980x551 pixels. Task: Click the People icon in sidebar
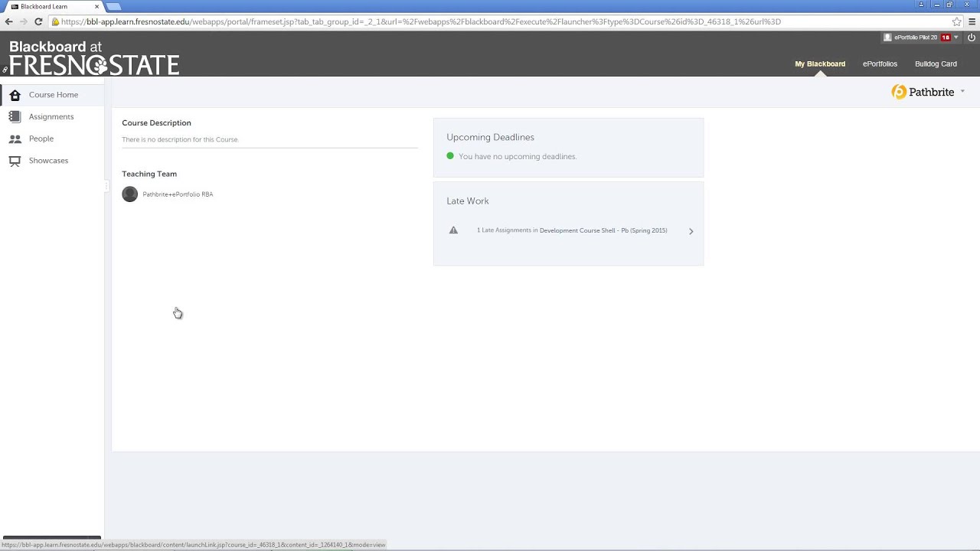pyautogui.click(x=15, y=139)
